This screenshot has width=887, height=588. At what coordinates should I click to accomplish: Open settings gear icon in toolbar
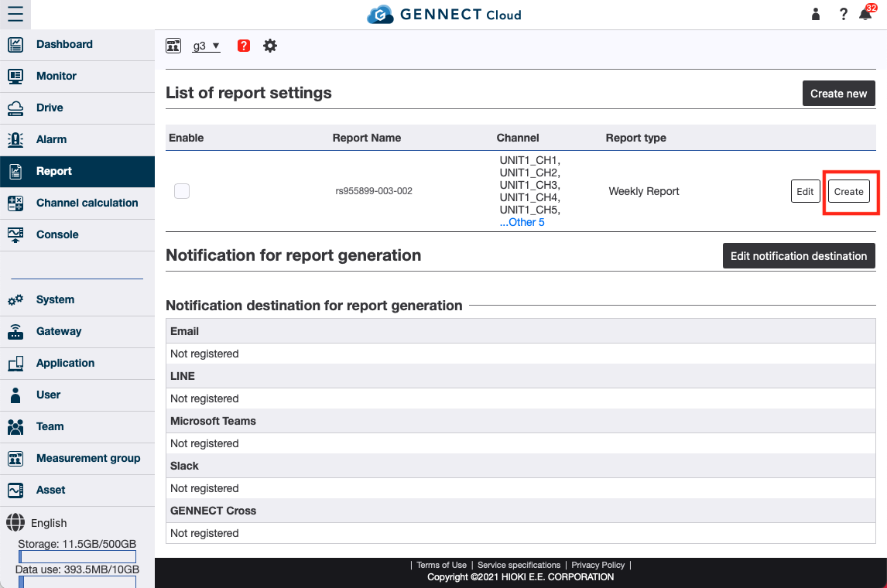pyautogui.click(x=270, y=46)
